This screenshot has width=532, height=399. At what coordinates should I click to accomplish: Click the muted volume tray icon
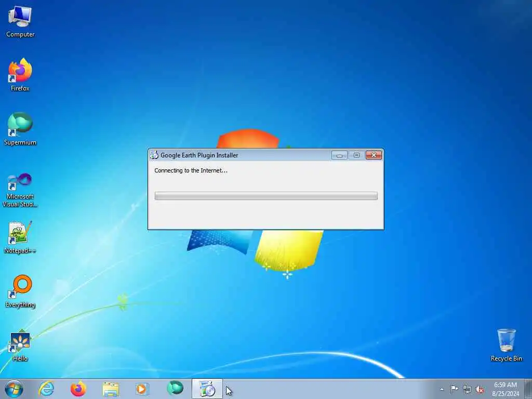(480, 389)
